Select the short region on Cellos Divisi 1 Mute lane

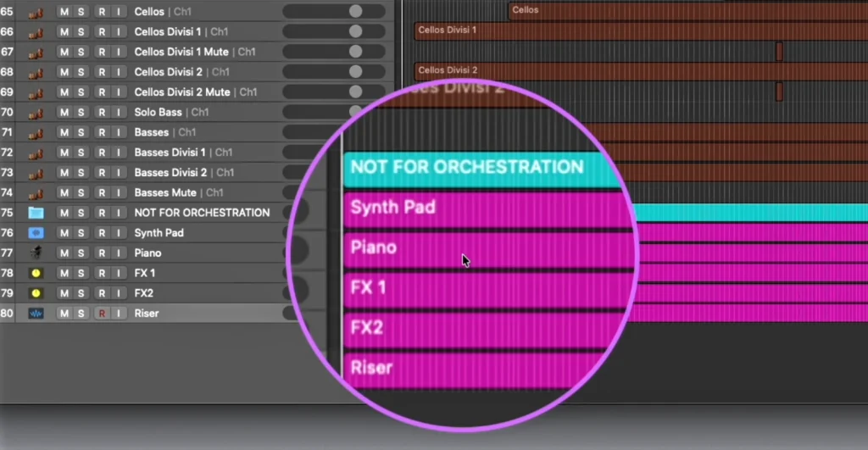779,52
